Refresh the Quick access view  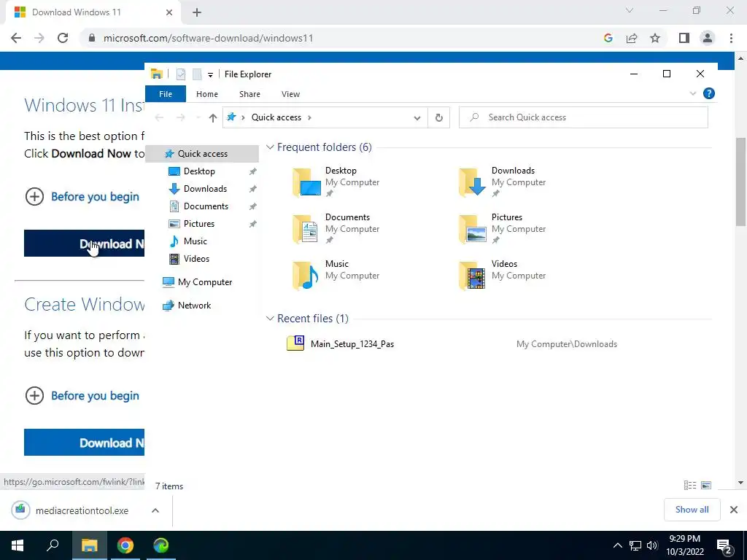[438, 117]
